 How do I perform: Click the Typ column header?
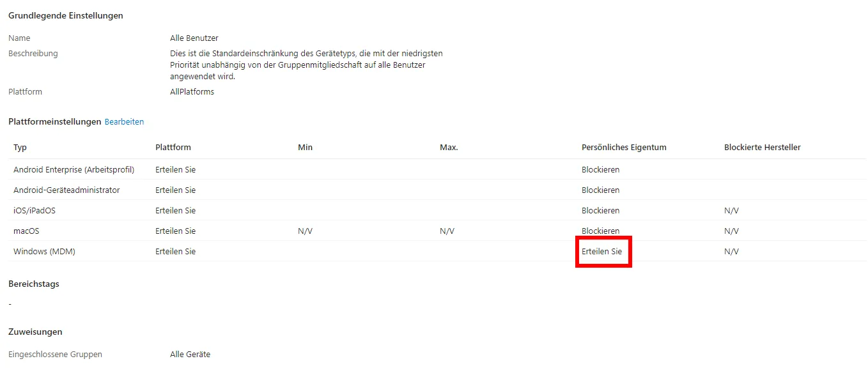click(x=20, y=148)
